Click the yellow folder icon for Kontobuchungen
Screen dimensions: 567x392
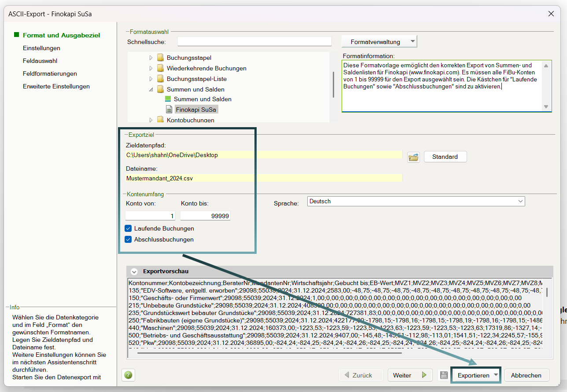(x=161, y=119)
